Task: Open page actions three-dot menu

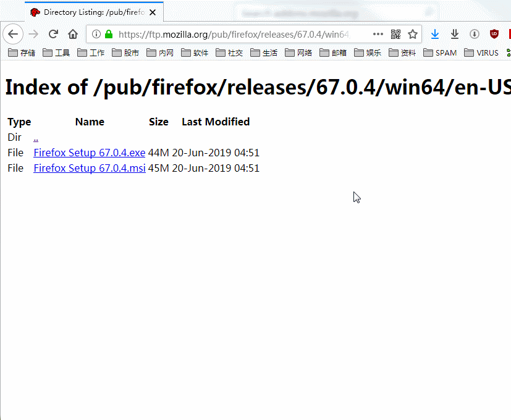Action: 378,34
